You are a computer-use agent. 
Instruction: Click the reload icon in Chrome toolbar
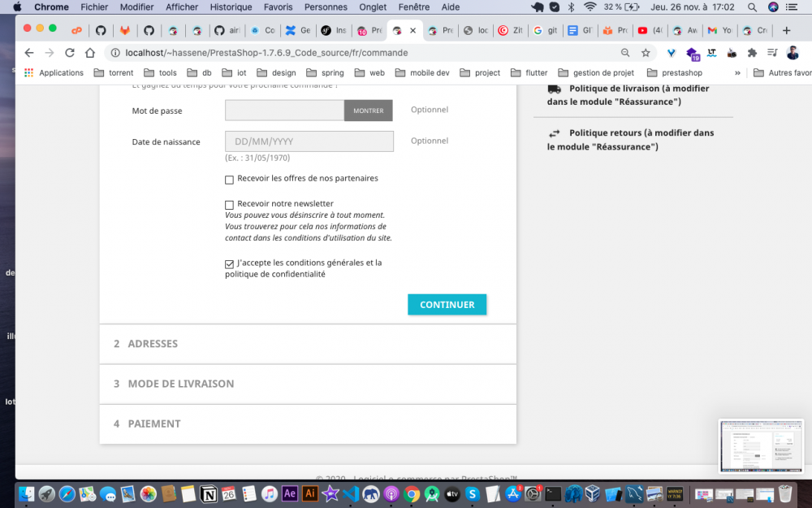coord(69,51)
